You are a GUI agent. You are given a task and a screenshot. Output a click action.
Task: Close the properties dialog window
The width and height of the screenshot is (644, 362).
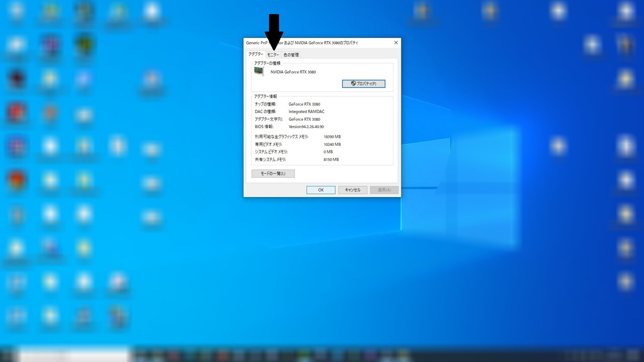(396, 43)
